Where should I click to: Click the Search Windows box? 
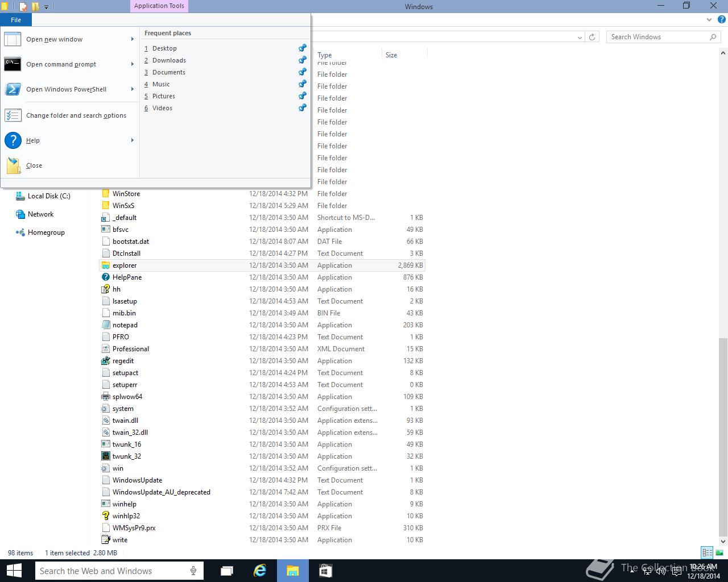(x=664, y=37)
